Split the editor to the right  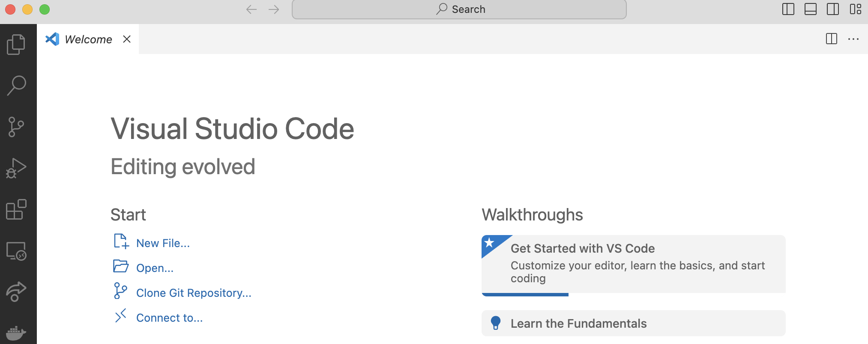831,39
